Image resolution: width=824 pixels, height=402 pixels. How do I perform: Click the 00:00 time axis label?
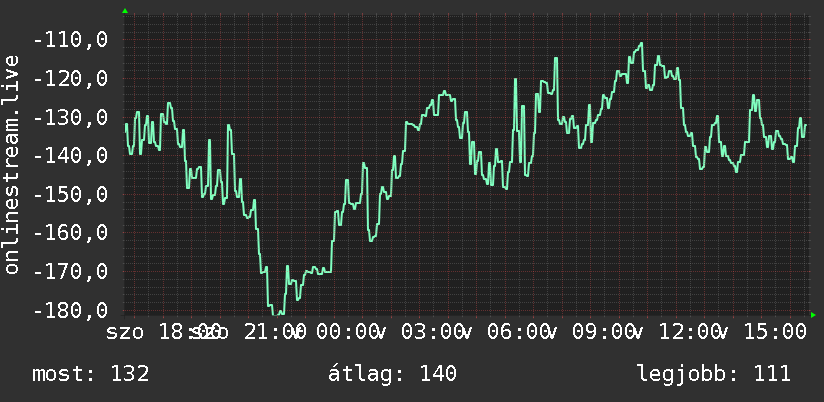[347, 332]
